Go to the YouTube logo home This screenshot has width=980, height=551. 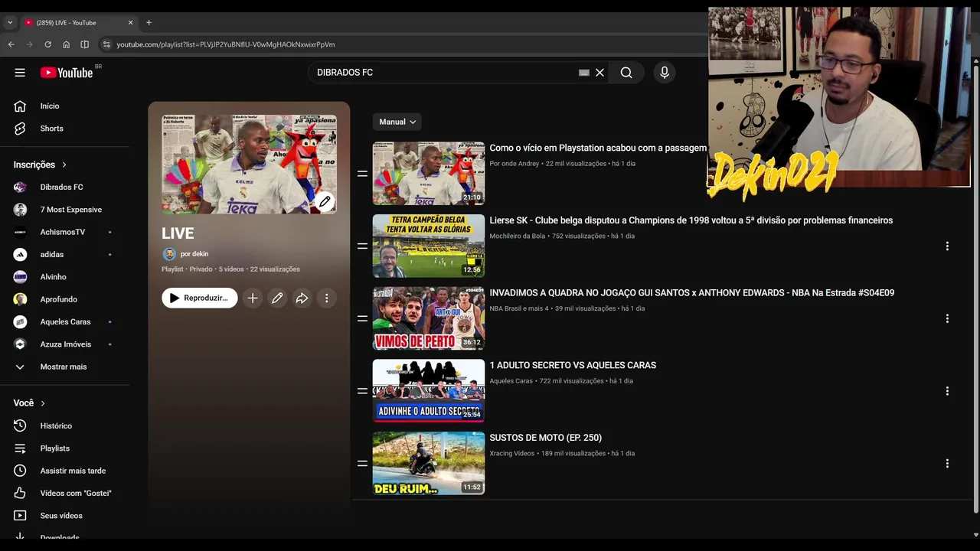tap(67, 73)
